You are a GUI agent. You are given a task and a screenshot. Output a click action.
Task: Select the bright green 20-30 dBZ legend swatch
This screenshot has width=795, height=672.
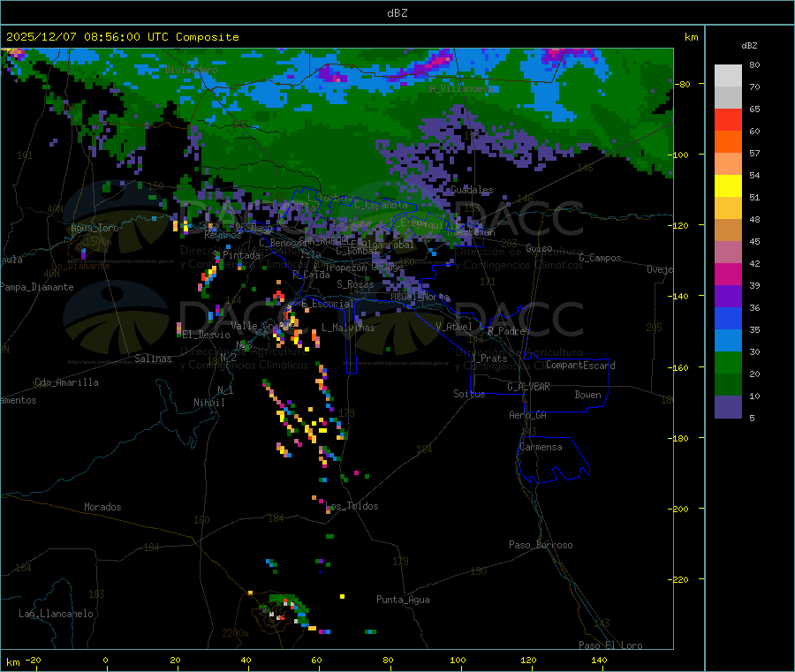pyautogui.click(x=728, y=362)
